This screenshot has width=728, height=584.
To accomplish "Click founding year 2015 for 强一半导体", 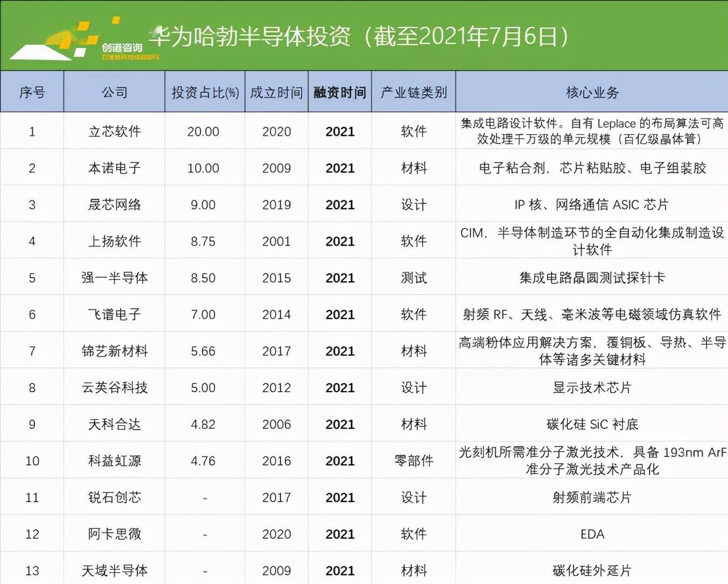I will pos(276,278).
